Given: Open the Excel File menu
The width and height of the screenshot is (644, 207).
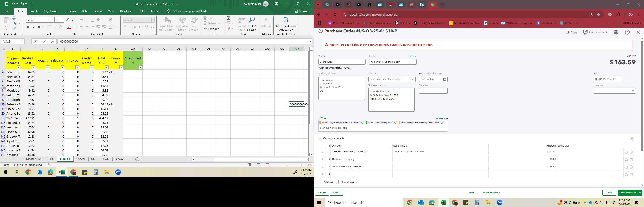Looking at the screenshot, I should click(7, 11).
